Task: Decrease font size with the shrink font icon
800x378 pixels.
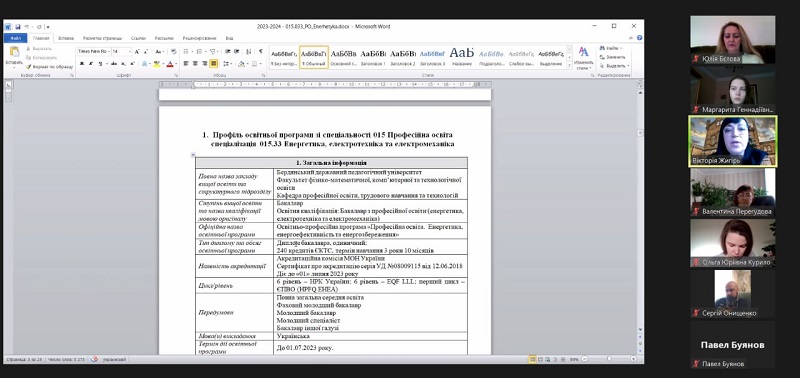Action: 146,52
